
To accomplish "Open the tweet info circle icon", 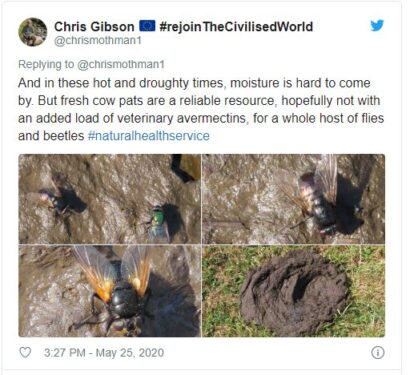I will [378, 352].
